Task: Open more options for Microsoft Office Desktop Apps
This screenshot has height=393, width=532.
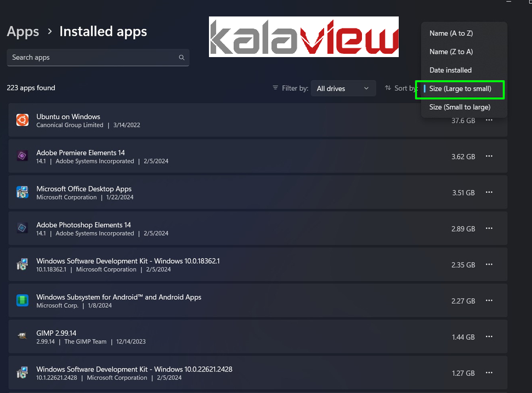Action: pos(489,192)
